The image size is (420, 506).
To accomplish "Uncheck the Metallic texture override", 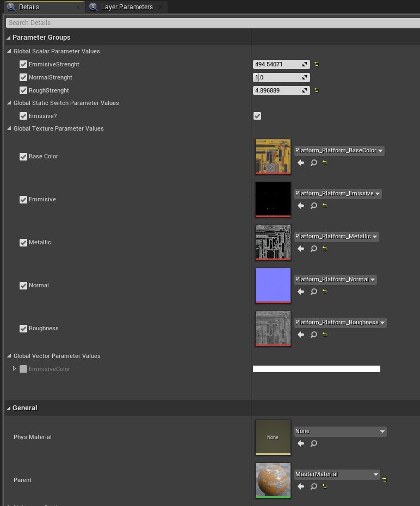I will point(23,242).
